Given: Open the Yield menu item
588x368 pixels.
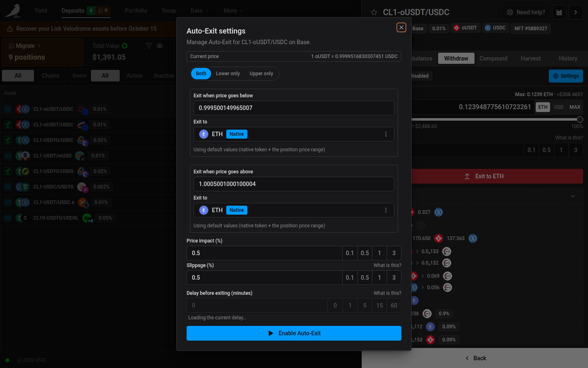Looking at the screenshot, I should point(40,11).
